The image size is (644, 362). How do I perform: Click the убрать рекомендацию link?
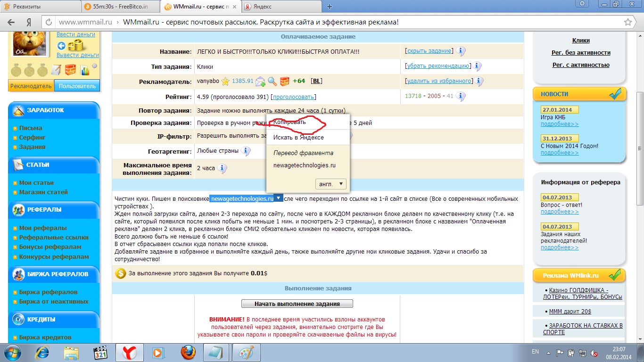tap(438, 66)
